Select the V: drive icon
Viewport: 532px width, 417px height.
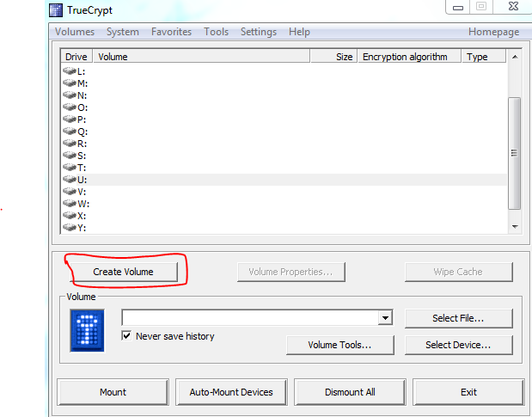70,192
